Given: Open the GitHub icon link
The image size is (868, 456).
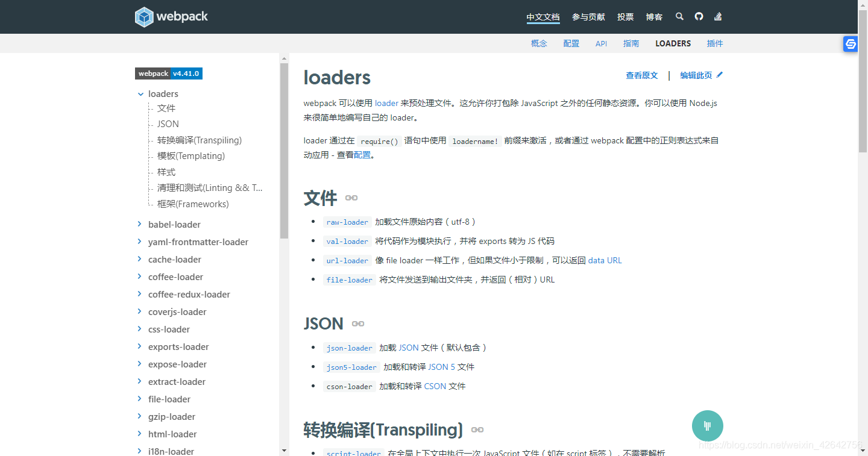Looking at the screenshot, I should pos(699,16).
